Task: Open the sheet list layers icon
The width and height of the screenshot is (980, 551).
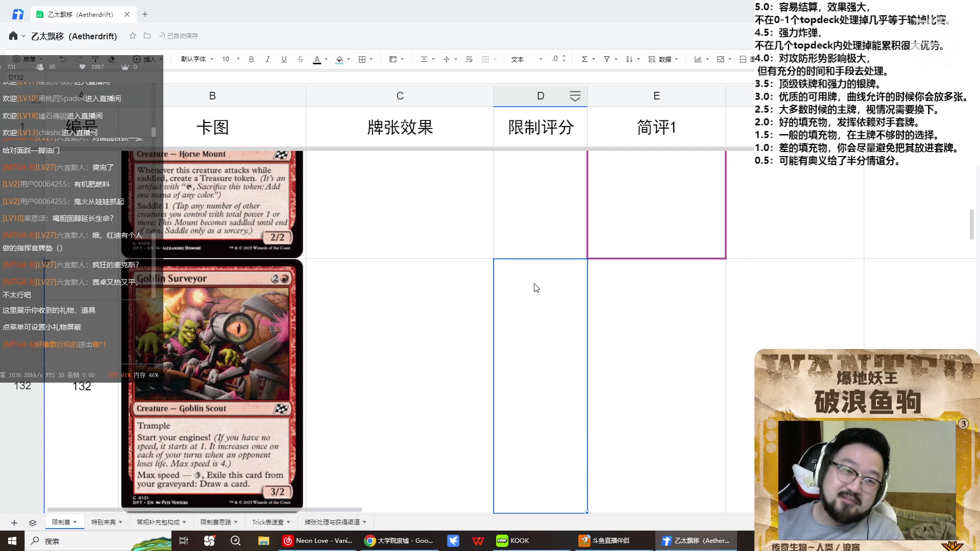Action: click(33, 522)
